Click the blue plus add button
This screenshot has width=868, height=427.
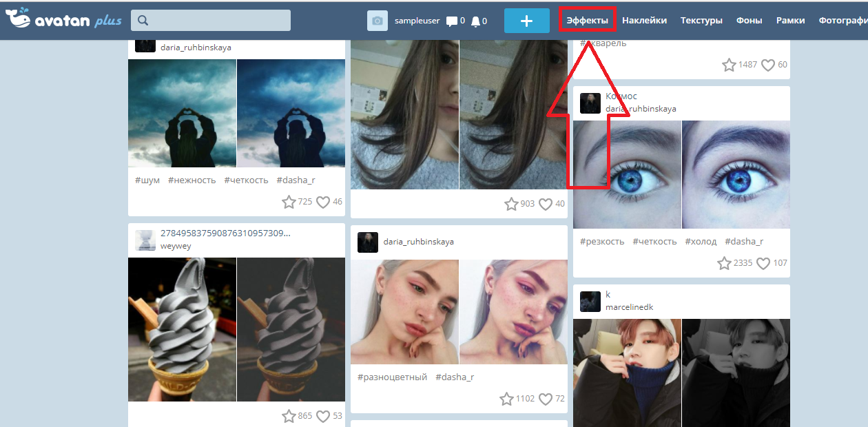[x=526, y=21]
